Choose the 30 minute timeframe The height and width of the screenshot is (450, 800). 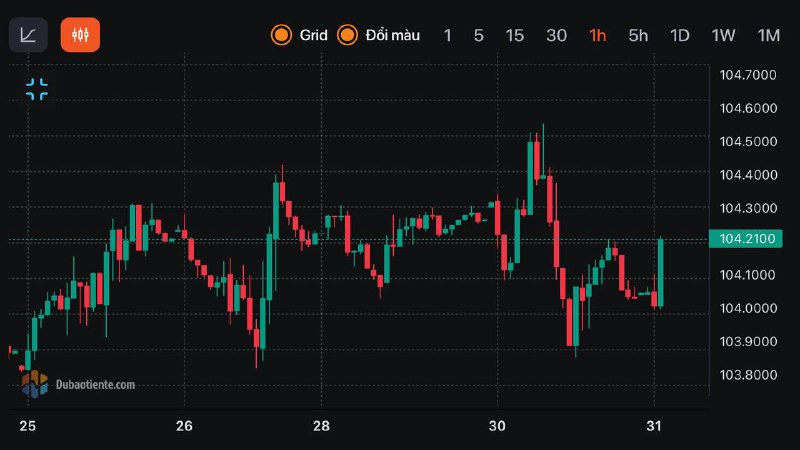click(556, 35)
